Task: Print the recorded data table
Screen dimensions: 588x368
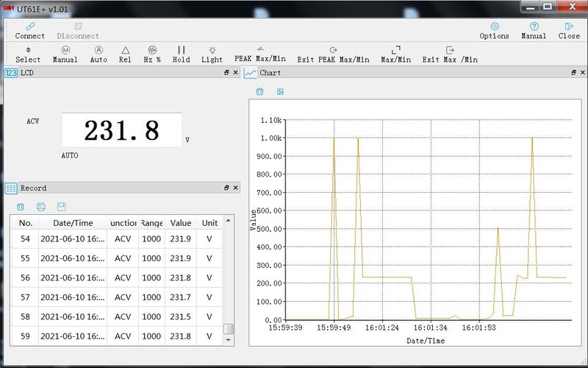Action: 41,207
